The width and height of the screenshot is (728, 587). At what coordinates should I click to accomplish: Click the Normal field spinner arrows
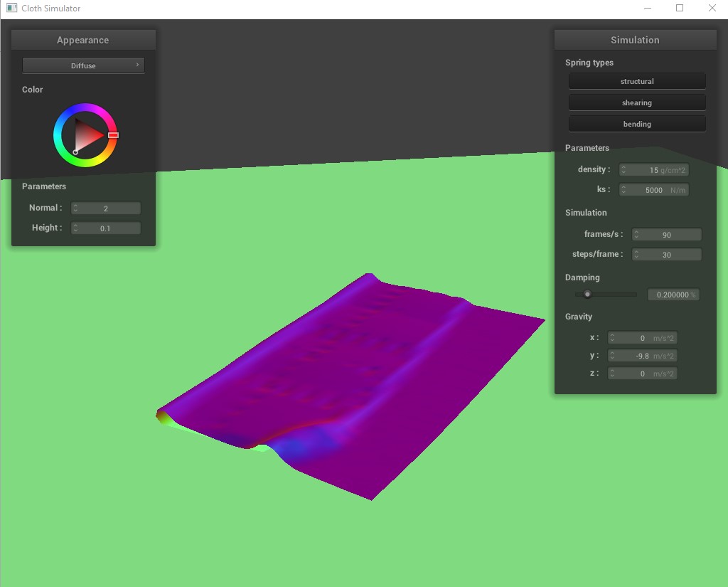coord(75,208)
